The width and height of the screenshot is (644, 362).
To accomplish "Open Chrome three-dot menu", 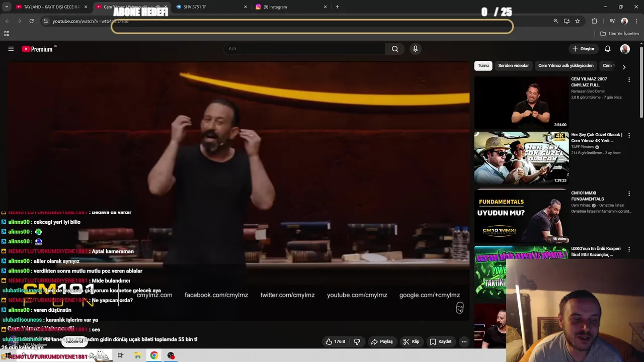I will (637, 21).
